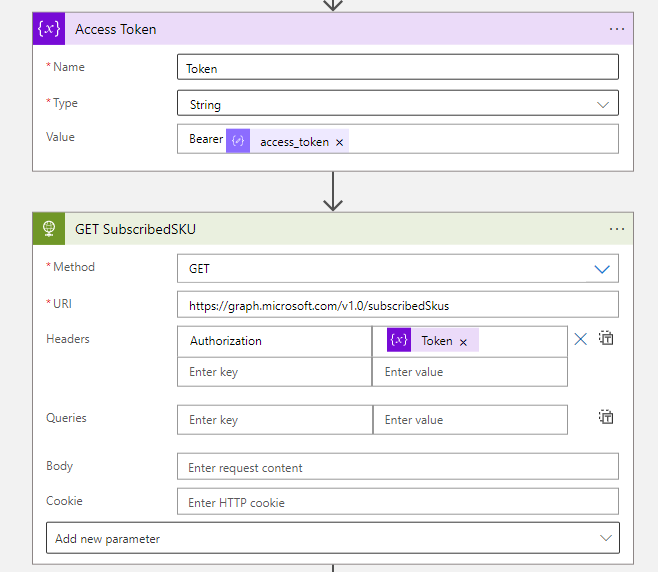Image resolution: width=658 pixels, height=572 pixels.
Task: Click the access_token dynamic content expression icon
Action: (238, 141)
